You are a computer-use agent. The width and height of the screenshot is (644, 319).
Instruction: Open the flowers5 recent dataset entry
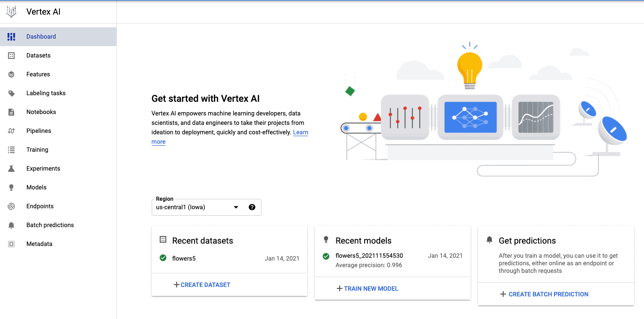[229, 258]
